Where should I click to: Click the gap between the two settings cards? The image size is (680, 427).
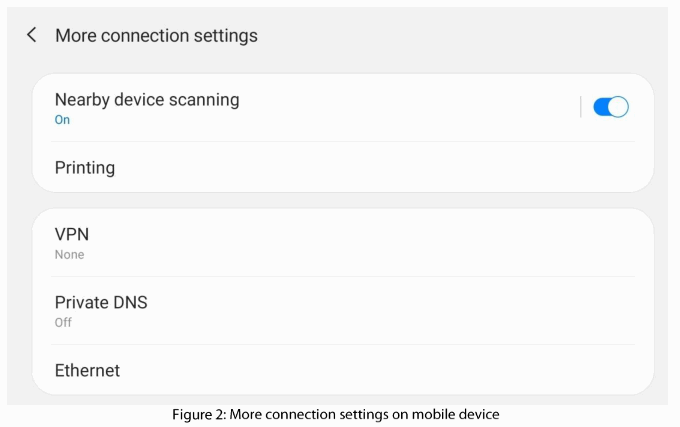point(342,200)
